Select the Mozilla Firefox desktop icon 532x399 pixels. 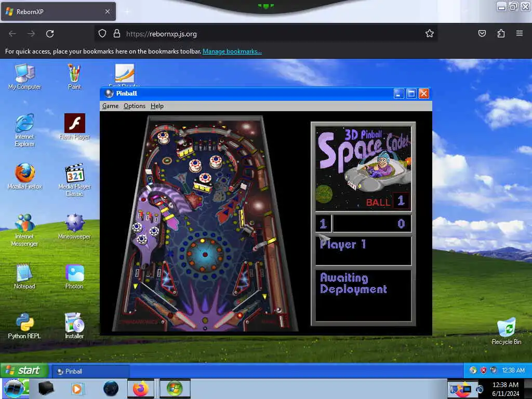click(x=24, y=177)
